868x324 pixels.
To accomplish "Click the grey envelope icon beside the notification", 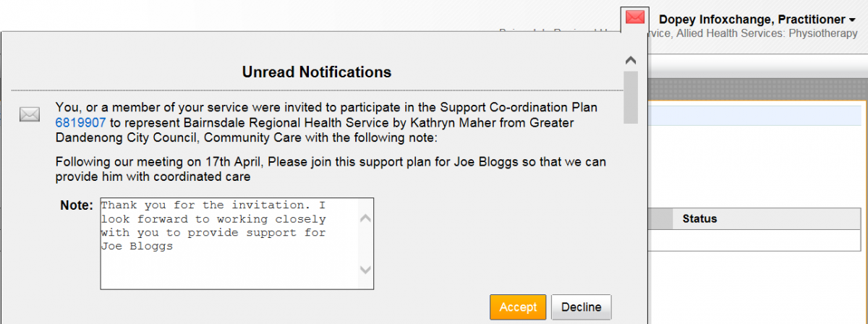I will [x=30, y=114].
